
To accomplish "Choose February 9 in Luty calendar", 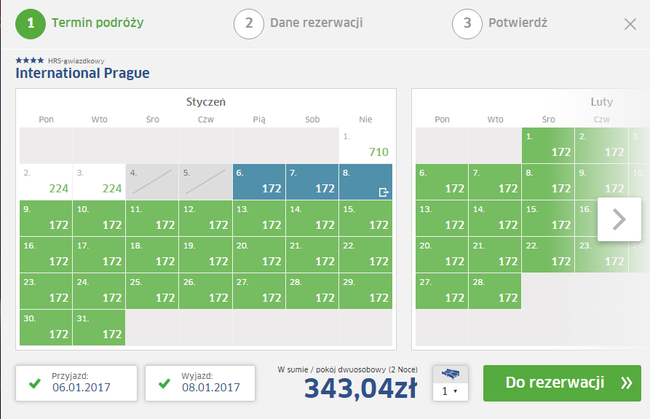I will click(601, 182).
